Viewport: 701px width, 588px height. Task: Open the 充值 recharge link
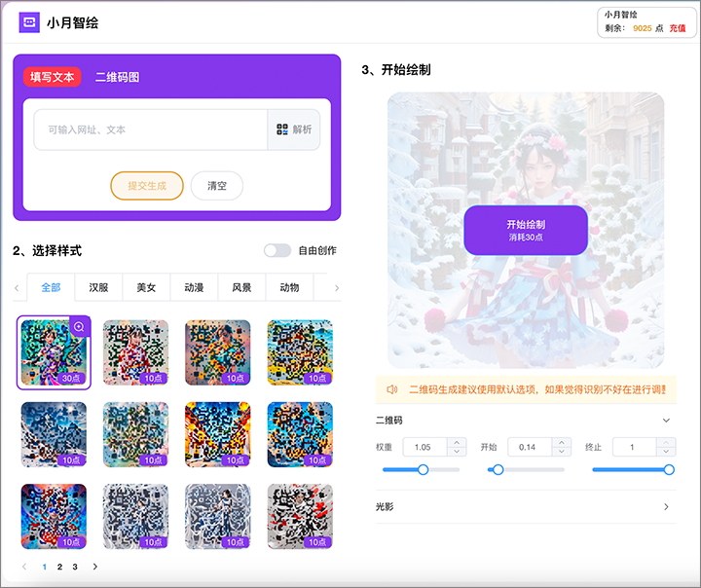[678, 28]
